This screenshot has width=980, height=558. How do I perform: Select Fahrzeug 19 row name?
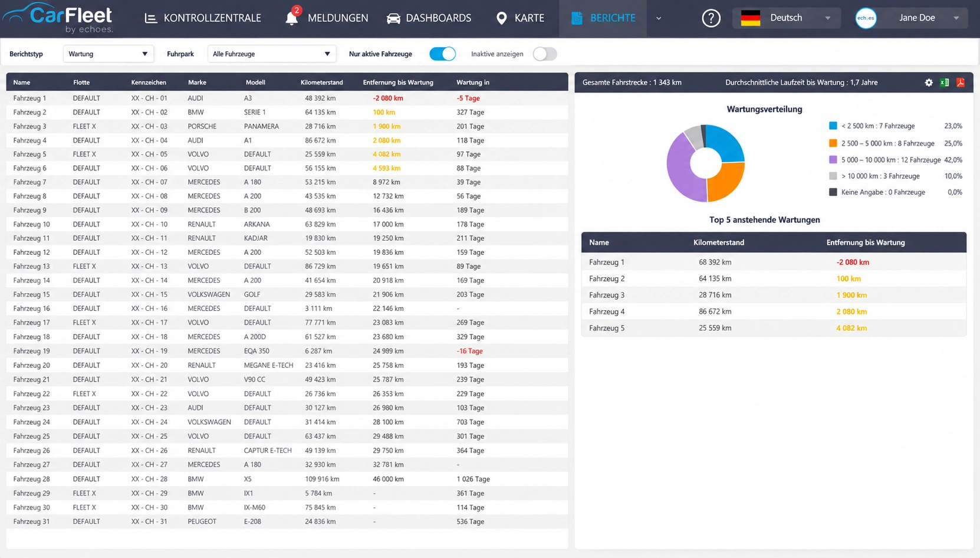click(x=31, y=351)
